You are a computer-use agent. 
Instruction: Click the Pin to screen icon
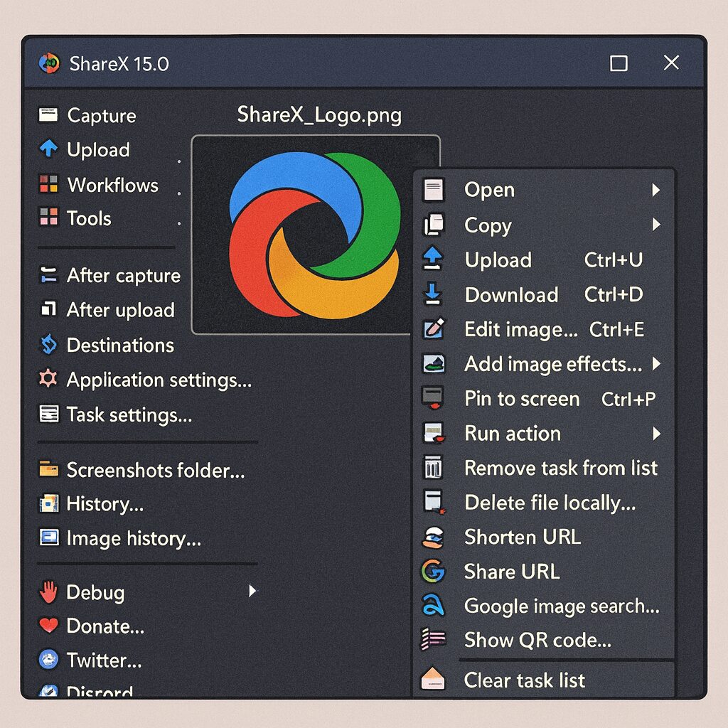coord(433,398)
